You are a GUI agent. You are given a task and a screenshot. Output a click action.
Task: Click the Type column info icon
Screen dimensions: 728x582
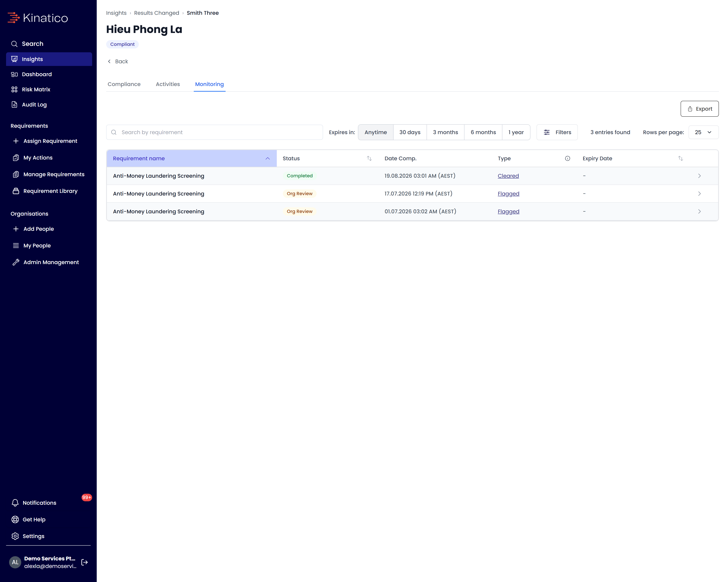[567, 159]
